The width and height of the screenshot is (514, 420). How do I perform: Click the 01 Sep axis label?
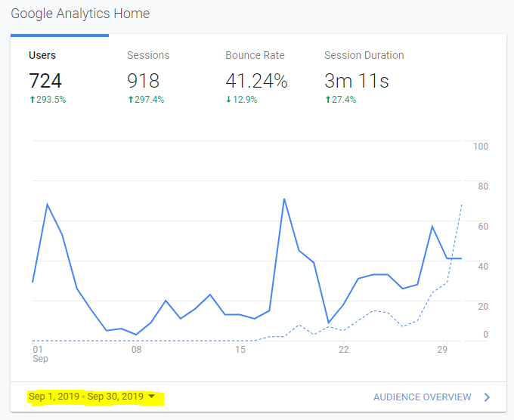pos(40,354)
